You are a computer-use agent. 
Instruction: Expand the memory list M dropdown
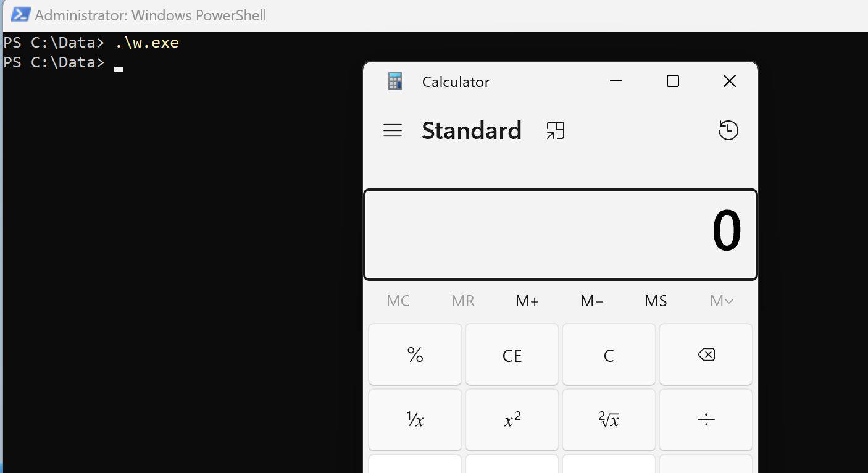721,301
